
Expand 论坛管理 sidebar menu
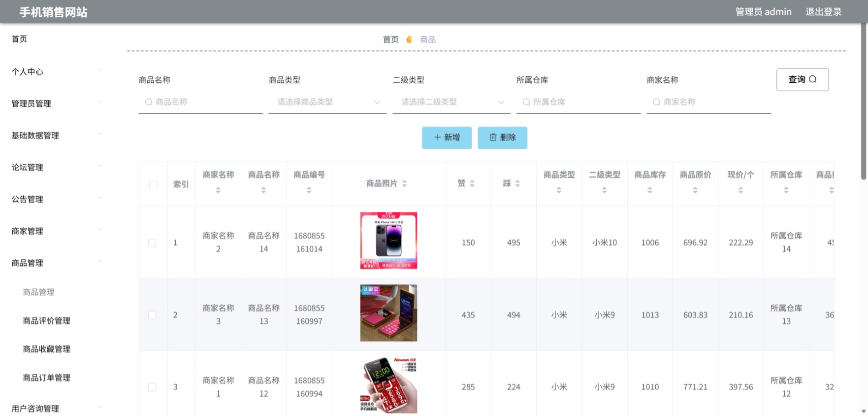(57, 167)
